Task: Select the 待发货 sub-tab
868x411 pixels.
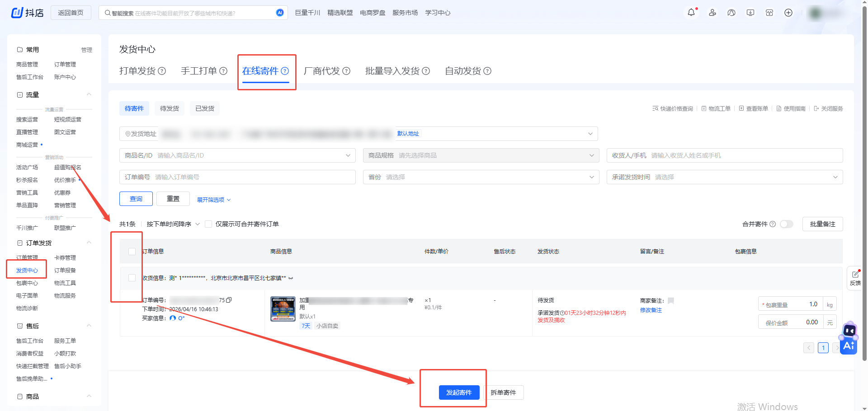Action: click(170, 108)
